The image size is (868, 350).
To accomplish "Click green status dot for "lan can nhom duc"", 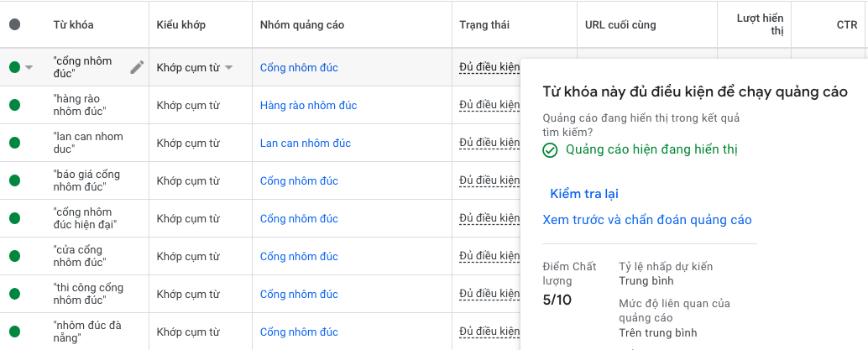I will pyautogui.click(x=14, y=144).
